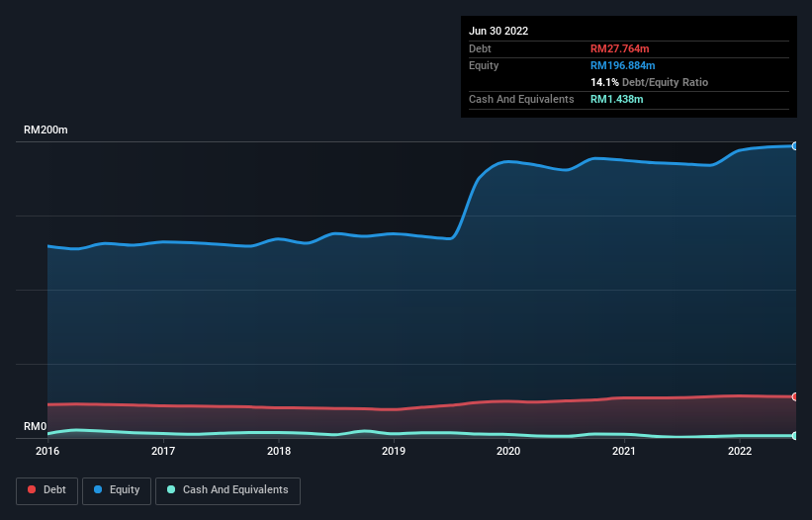Click the 2017 x-axis label
The width and height of the screenshot is (812, 520).
pyautogui.click(x=163, y=451)
